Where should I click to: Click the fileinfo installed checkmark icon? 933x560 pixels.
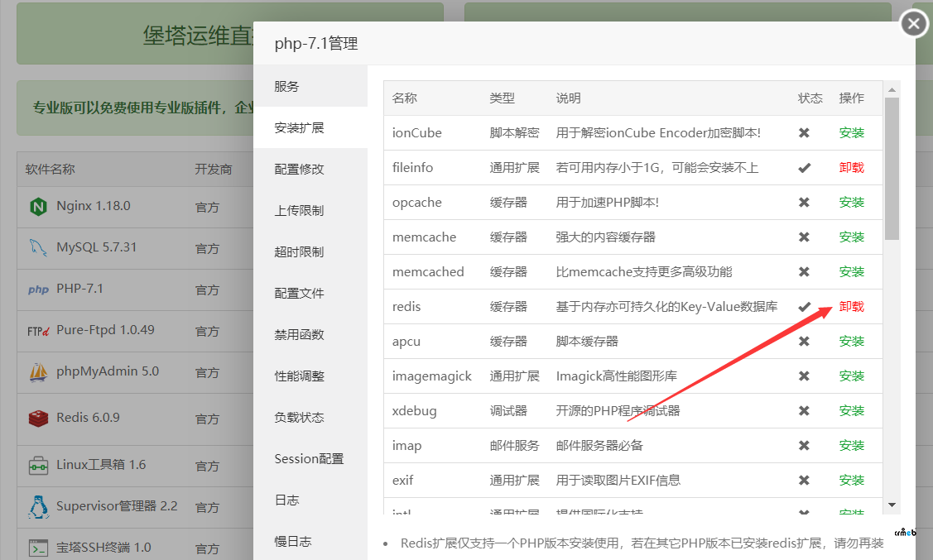click(x=805, y=168)
